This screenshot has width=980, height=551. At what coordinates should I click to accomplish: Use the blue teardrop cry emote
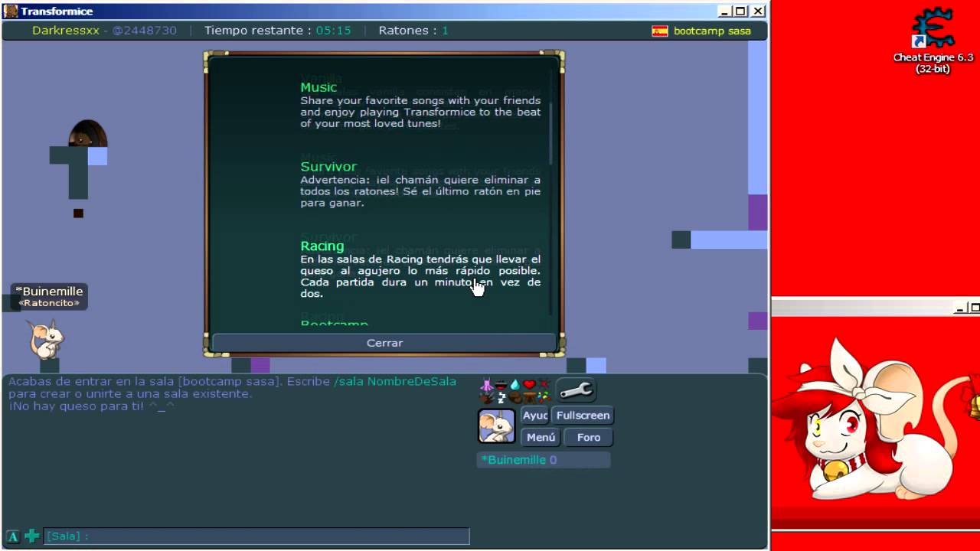(x=515, y=385)
